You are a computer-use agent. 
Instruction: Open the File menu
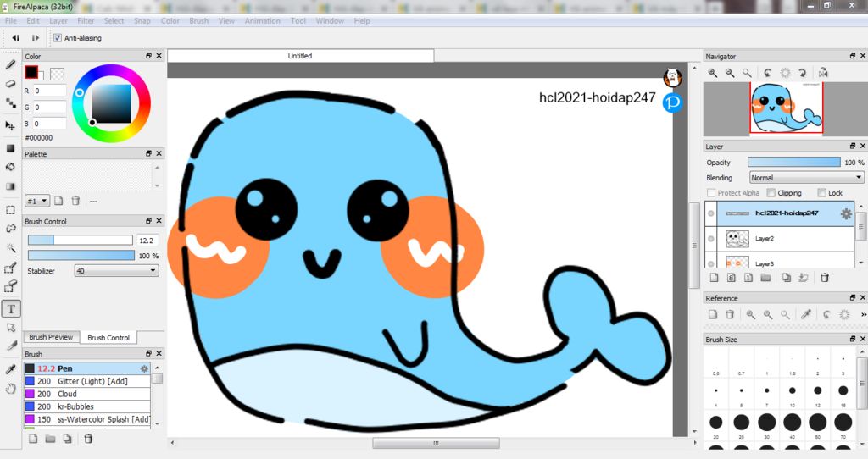(x=10, y=21)
